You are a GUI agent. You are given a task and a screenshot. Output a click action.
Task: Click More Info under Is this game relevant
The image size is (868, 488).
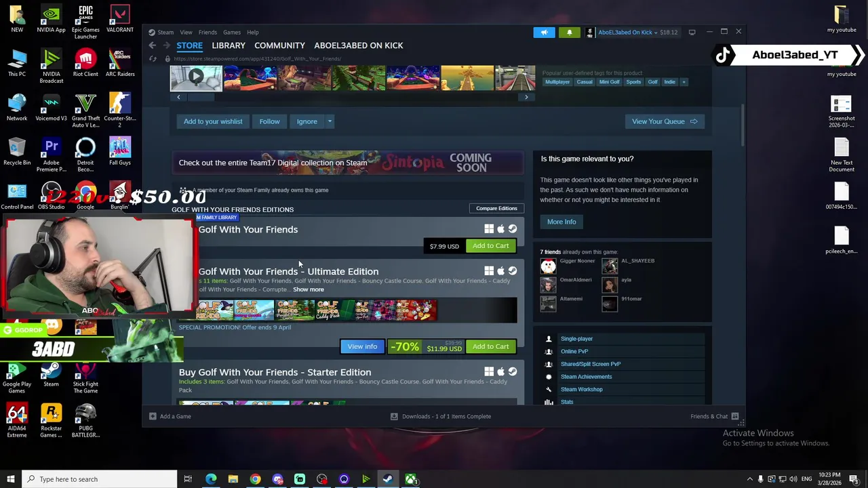point(561,222)
